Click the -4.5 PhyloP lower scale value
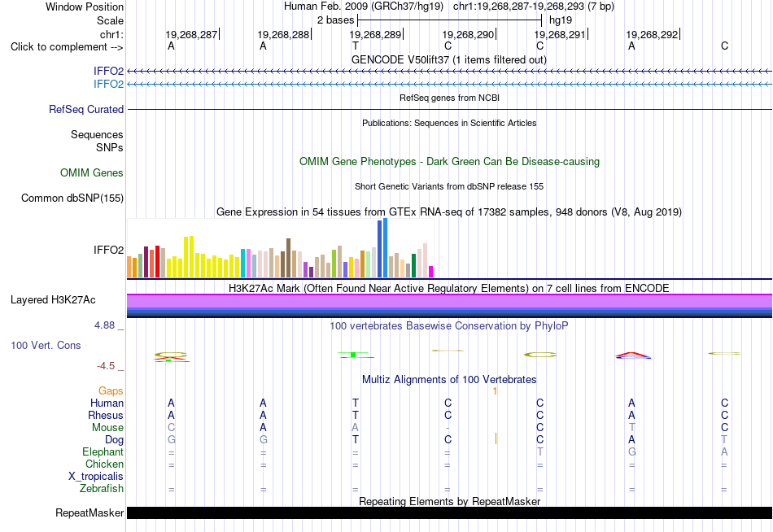 [106, 366]
